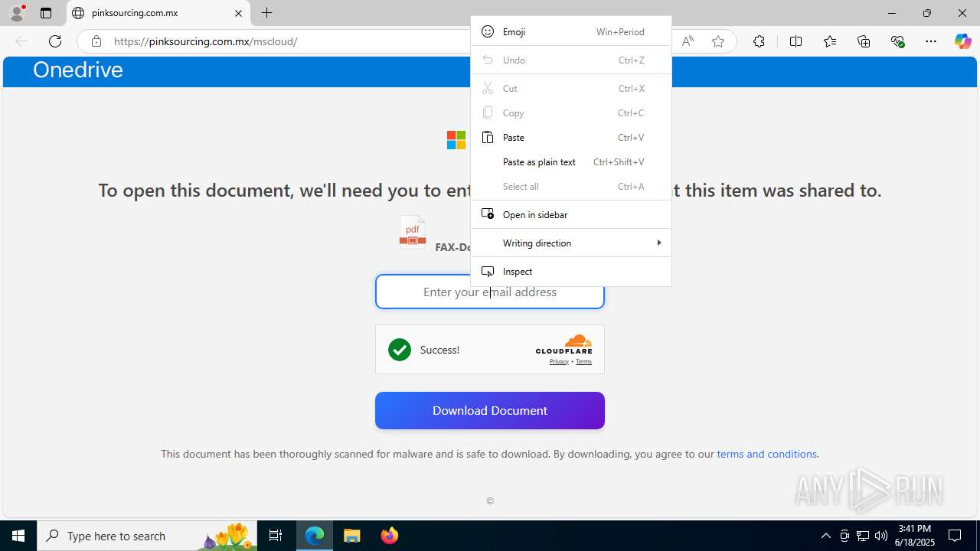Open the taskbar clock and date
The height and width of the screenshot is (551, 980).
915,536
